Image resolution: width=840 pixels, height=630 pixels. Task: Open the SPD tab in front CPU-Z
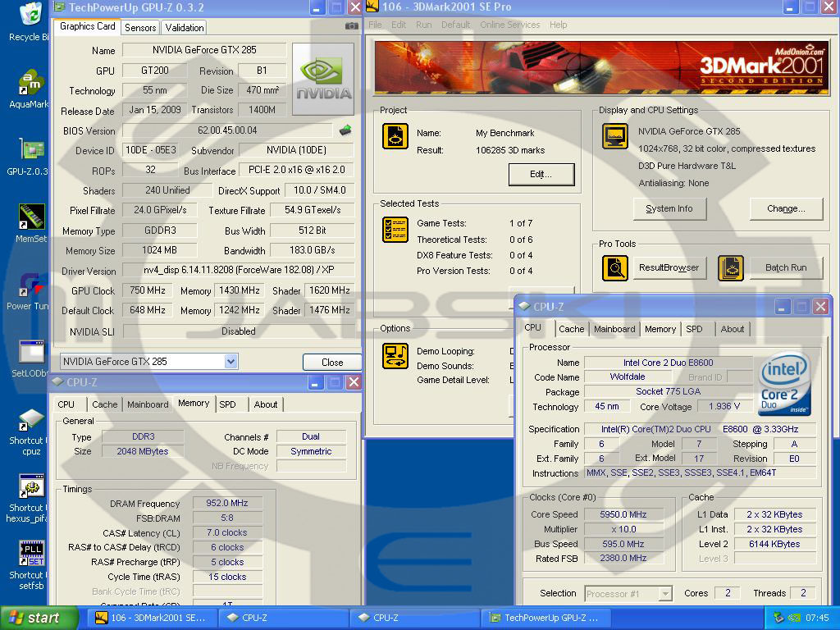(694, 329)
